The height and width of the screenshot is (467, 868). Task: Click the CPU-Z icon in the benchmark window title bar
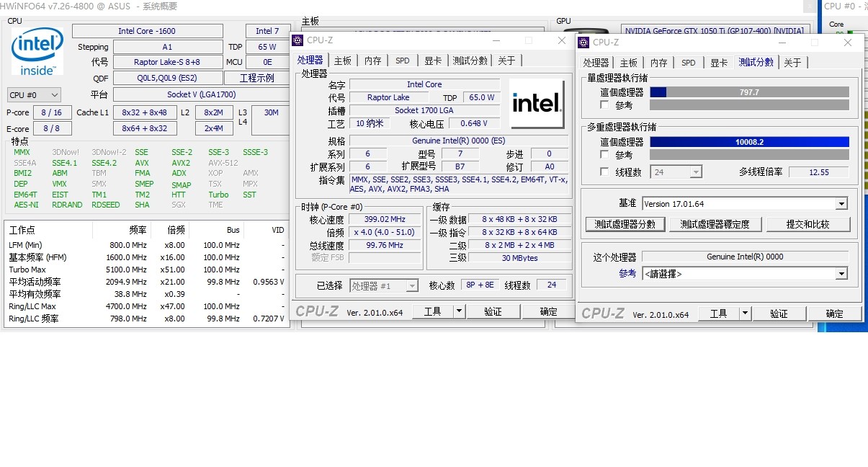pos(584,43)
